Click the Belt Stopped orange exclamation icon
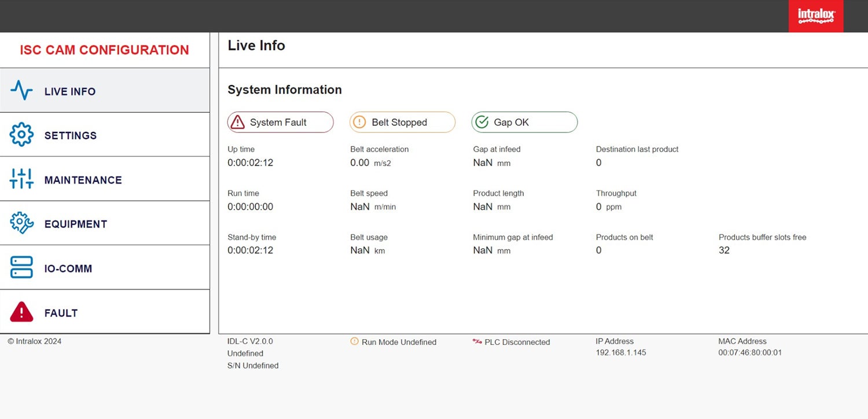868x419 pixels. point(359,122)
